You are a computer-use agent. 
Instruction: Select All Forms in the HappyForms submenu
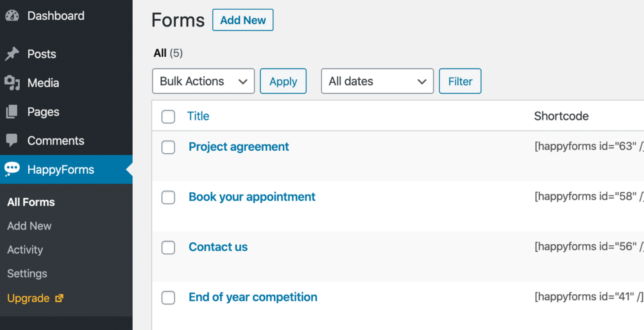(x=31, y=202)
